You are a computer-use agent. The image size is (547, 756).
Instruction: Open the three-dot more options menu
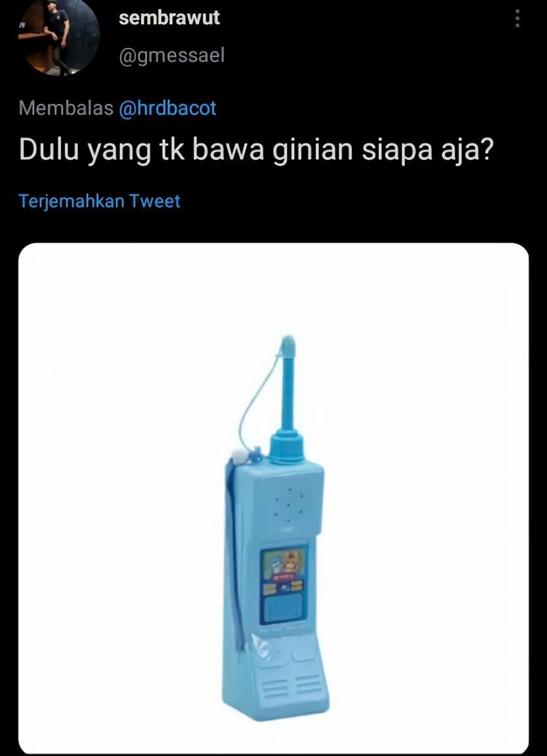(517, 18)
